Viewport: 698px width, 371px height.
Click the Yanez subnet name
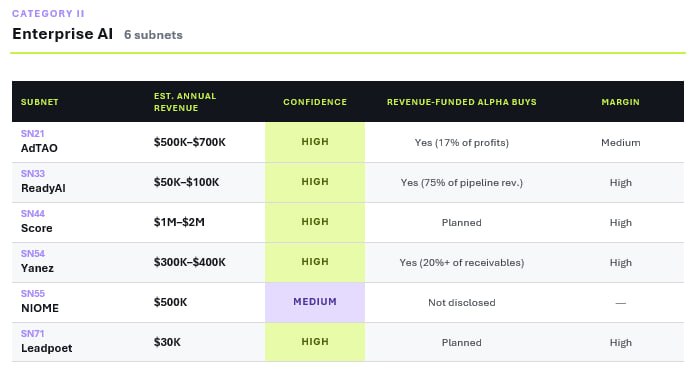coord(37,268)
